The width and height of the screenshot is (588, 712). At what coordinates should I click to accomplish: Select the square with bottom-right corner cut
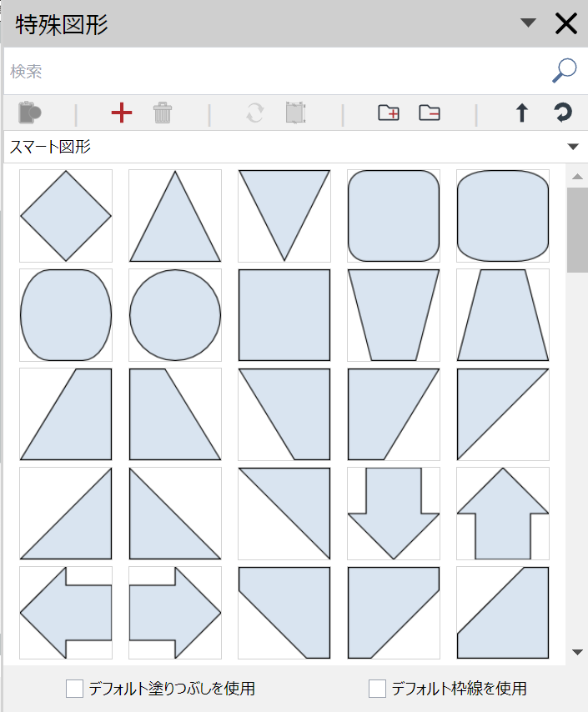coord(394,613)
